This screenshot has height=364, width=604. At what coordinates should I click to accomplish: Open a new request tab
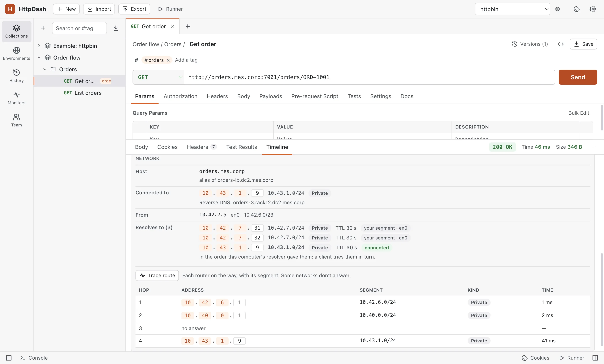tap(187, 26)
